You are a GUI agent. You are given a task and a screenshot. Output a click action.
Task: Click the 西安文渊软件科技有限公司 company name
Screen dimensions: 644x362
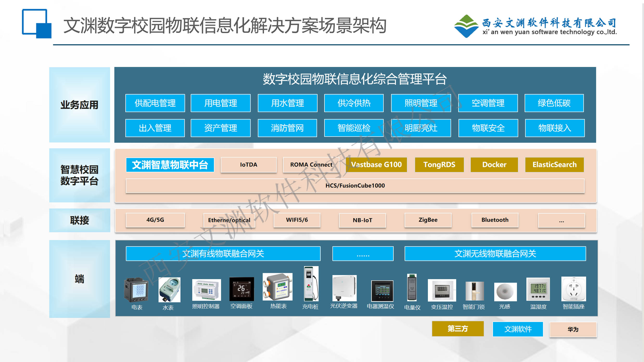(x=549, y=23)
